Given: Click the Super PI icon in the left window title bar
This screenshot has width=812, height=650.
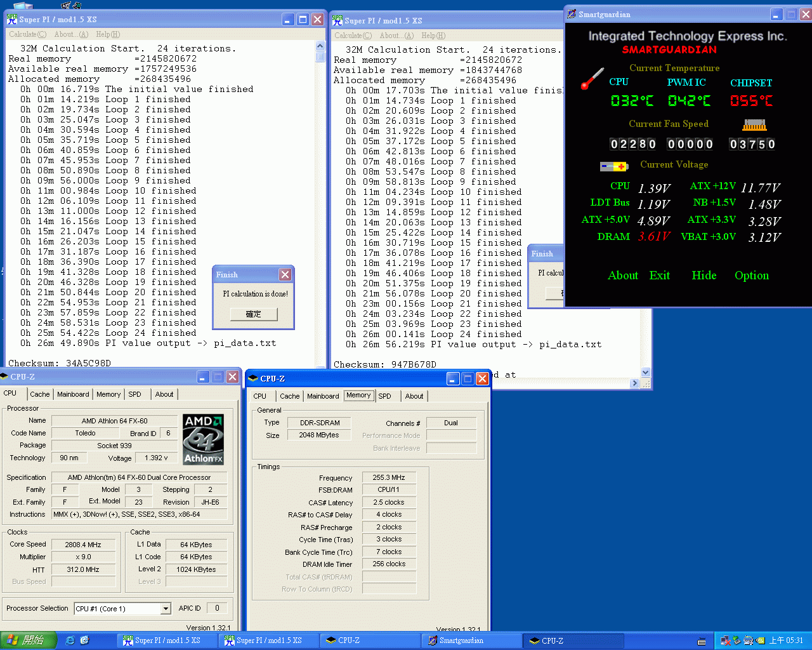Looking at the screenshot, I should 11,19.
